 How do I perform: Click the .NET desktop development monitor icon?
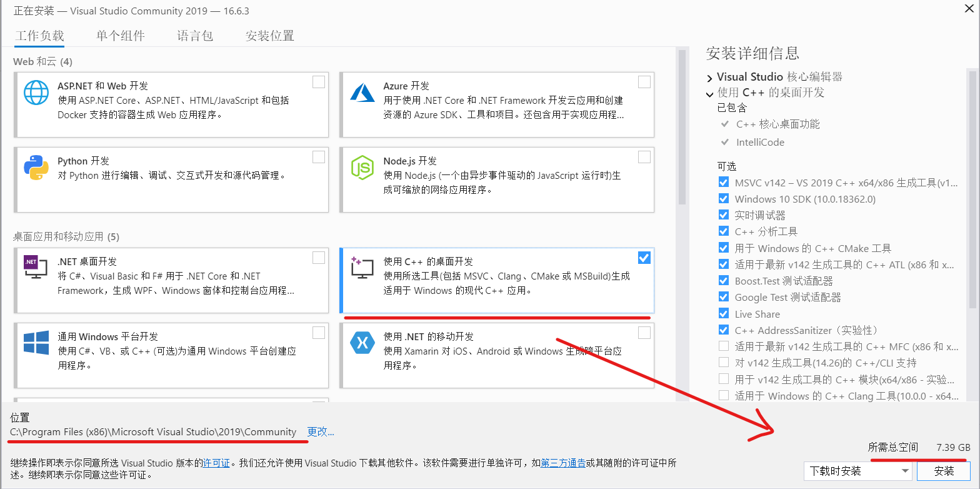[36, 267]
